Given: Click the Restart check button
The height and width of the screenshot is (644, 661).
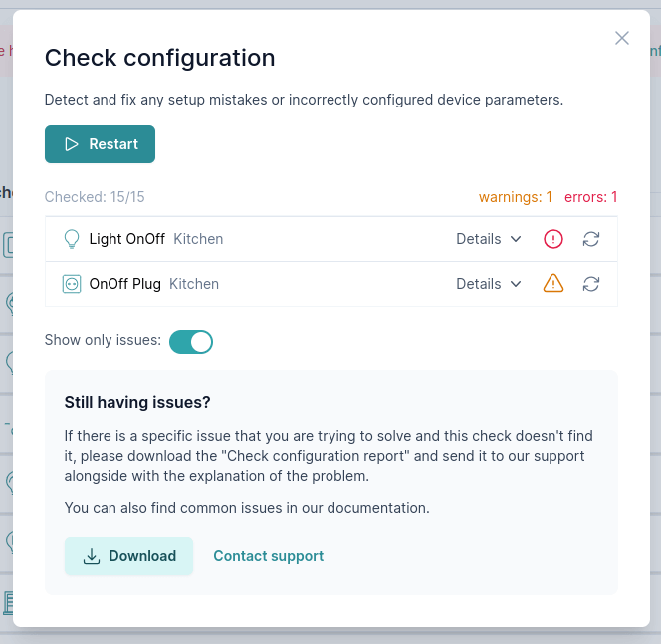Looking at the screenshot, I should click(x=100, y=144).
